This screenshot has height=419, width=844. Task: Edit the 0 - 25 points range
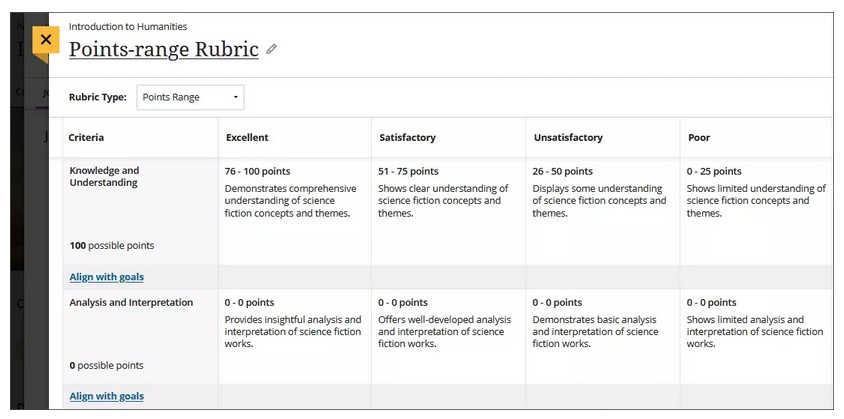[714, 171]
